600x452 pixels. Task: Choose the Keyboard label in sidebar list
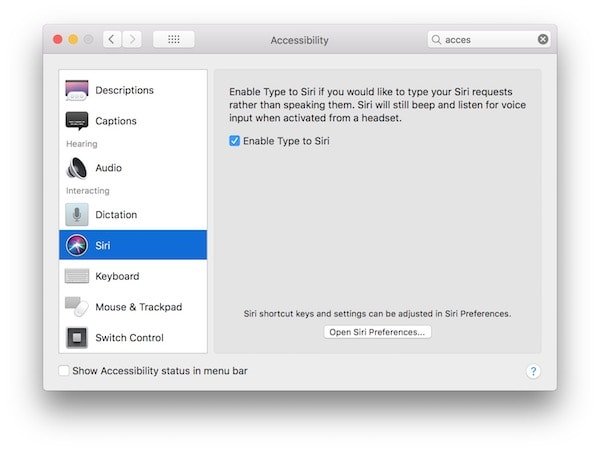117,276
